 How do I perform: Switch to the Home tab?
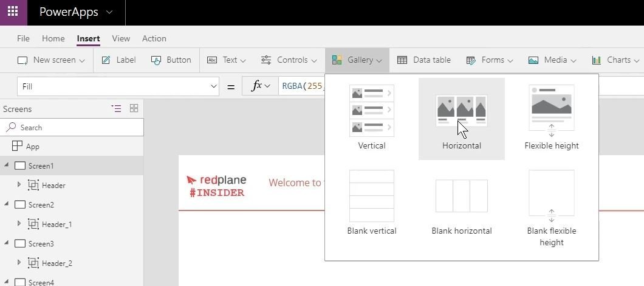coord(53,38)
